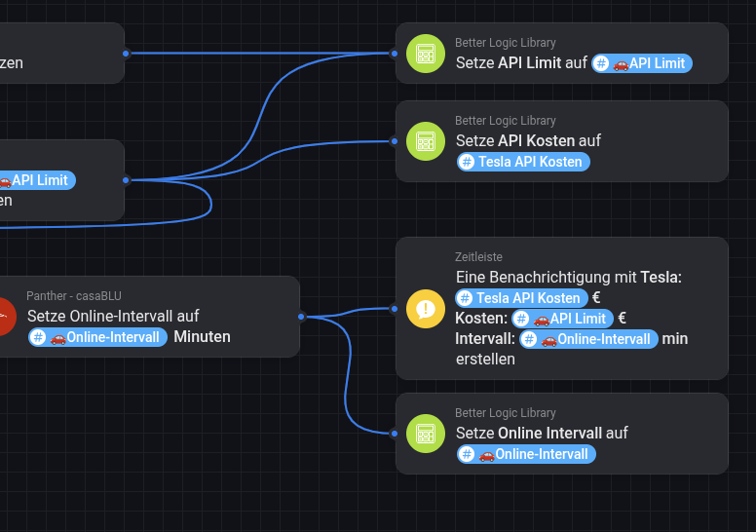Select the API Limit tag after Kosten in Zeitleiste

coord(562,319)
